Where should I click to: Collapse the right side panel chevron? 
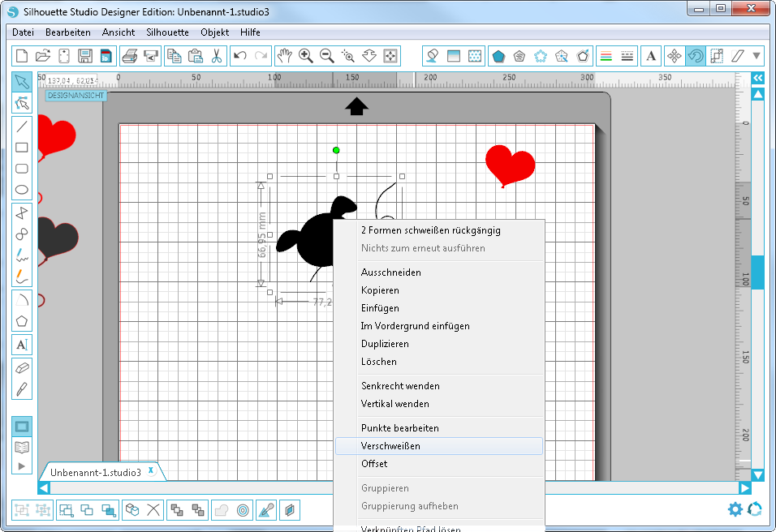click(757, 78)
